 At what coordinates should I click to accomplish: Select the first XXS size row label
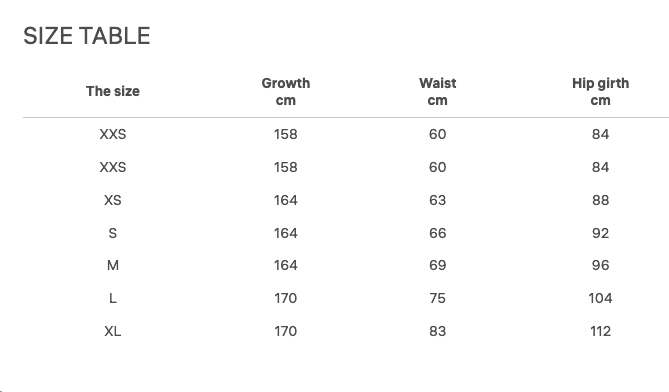(113, 134)
